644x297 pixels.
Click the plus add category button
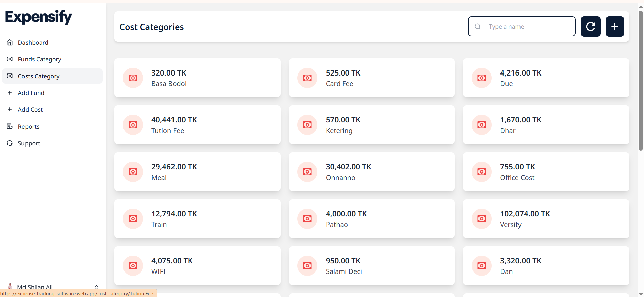(x=615, y=27)
